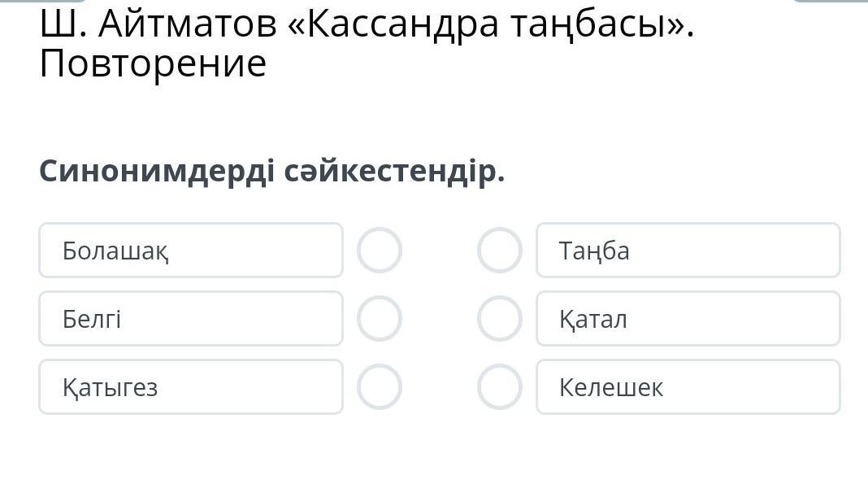Viewport: 868px width, 484px height.
Task: Select the radio circle next to Болашақ
Action: tap(380, 251)
